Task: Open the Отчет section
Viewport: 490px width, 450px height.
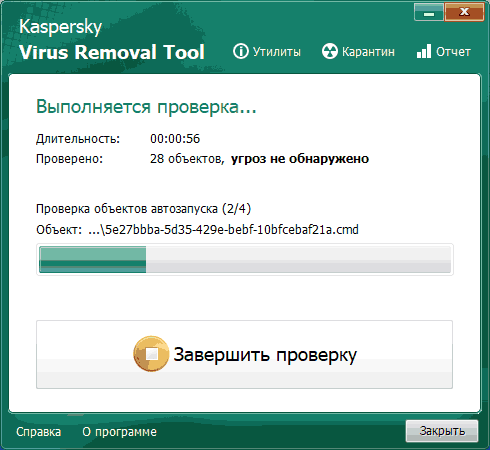Action: coord(453,52)
